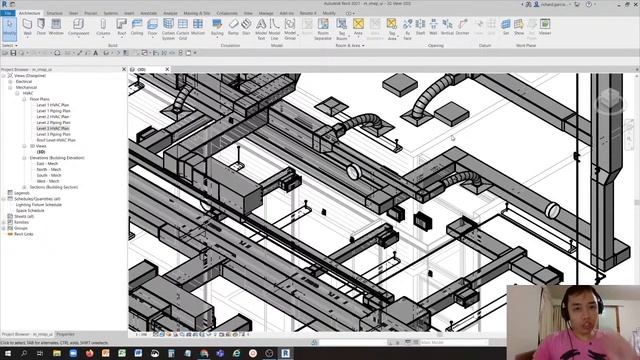Select the By Face opening tool
640x360 pixels.
pyautogui.click(x=407, y=29)
